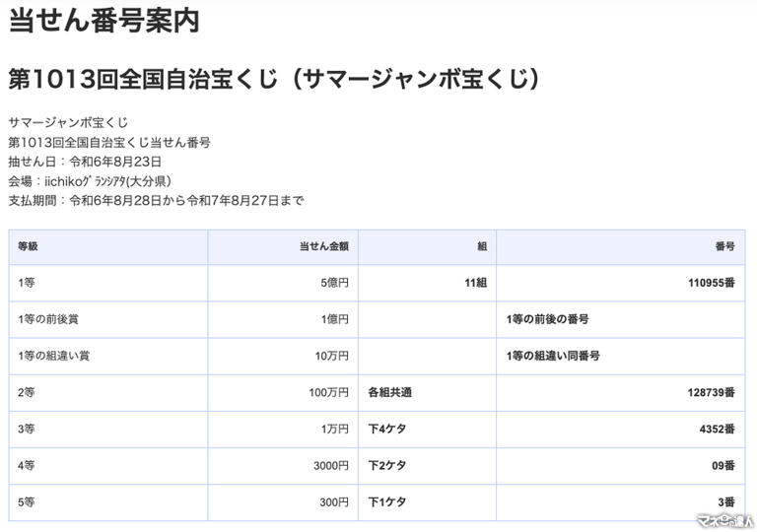757x532 pixels.
Task: Click the マネーの達人 watermark logo
Action: 725,521
